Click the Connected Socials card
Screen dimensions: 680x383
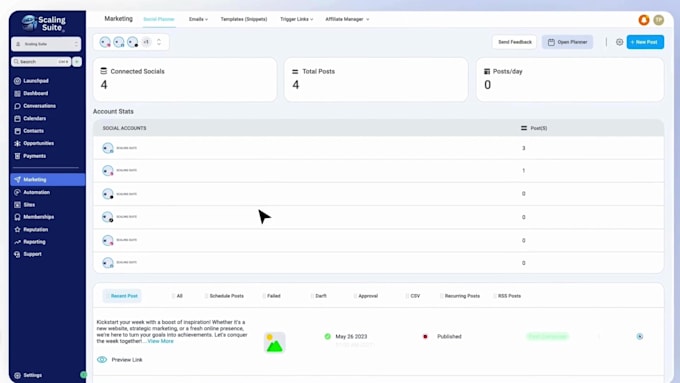[185, 79]
